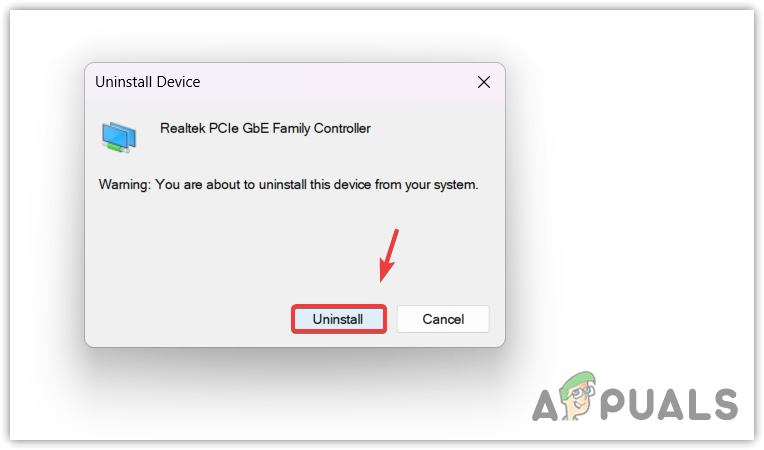
Task: Click the network adapter monitors icon
Action: (118, 137)
